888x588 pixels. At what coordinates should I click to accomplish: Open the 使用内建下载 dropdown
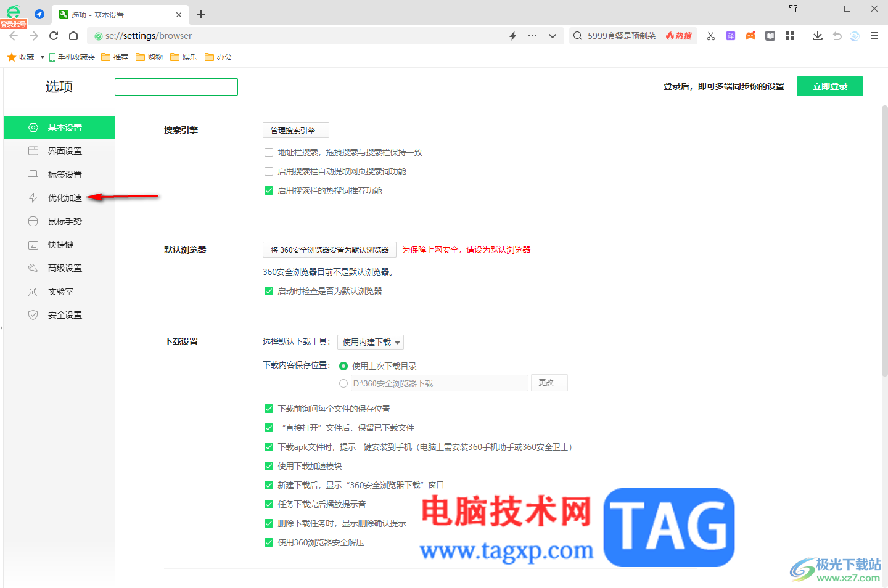tap(371, 342)
